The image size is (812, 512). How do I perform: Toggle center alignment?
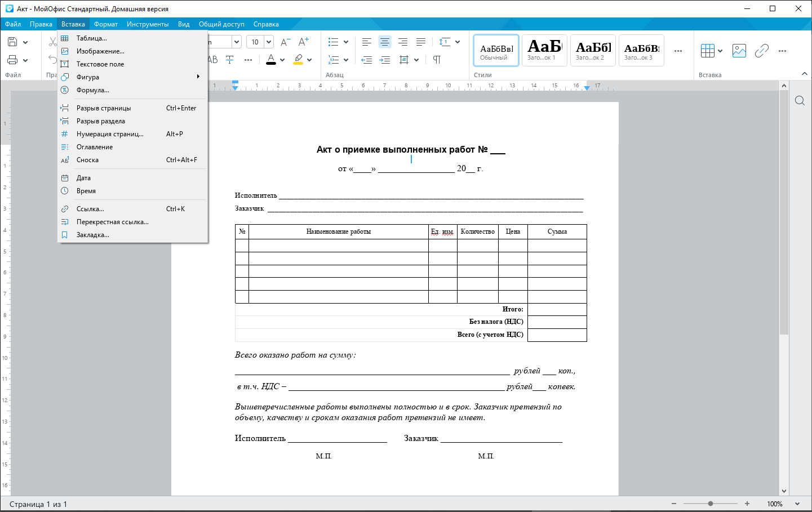click(385, 42)
